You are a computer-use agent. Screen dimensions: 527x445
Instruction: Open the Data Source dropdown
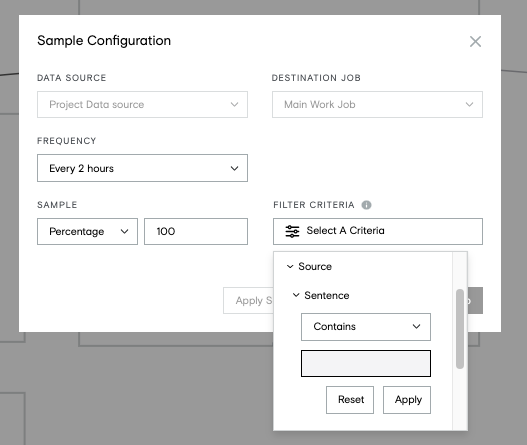click(x=143, y=105)
